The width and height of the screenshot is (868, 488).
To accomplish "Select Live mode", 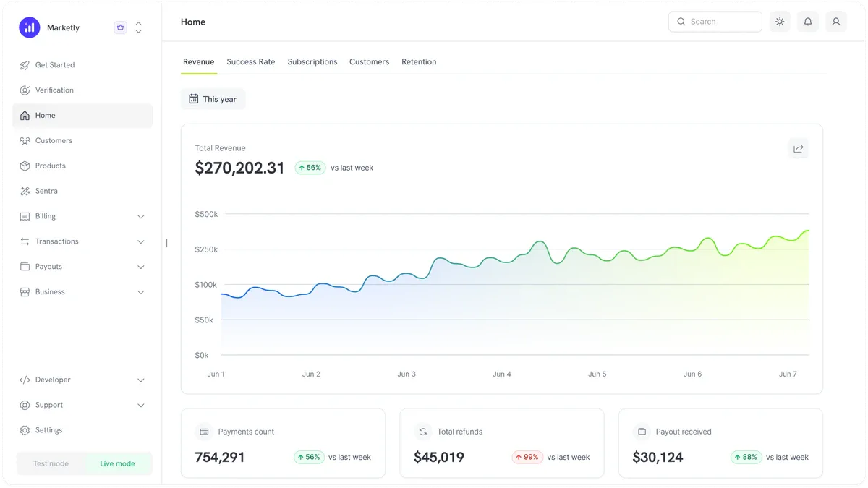I will (117, 463).
